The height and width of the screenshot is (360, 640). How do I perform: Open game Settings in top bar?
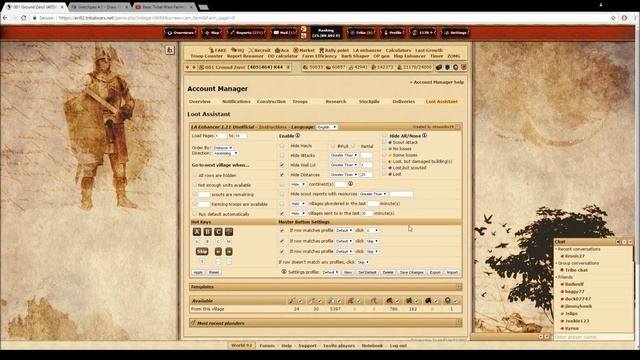pos(455,33)
